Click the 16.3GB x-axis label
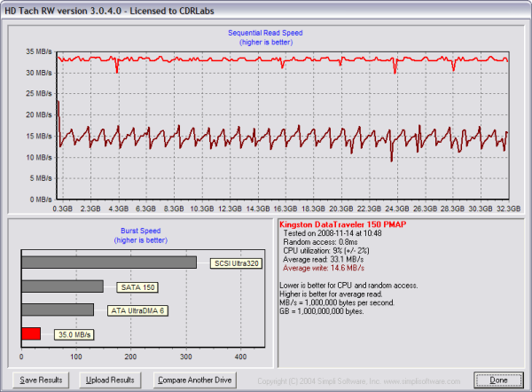 coord(286,209)
